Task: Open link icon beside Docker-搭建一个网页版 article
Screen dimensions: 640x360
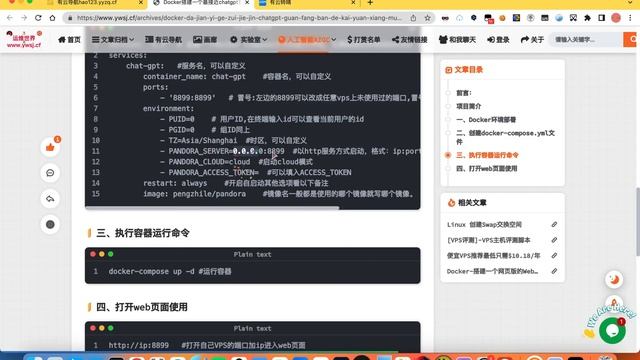Action: (554, 271)
